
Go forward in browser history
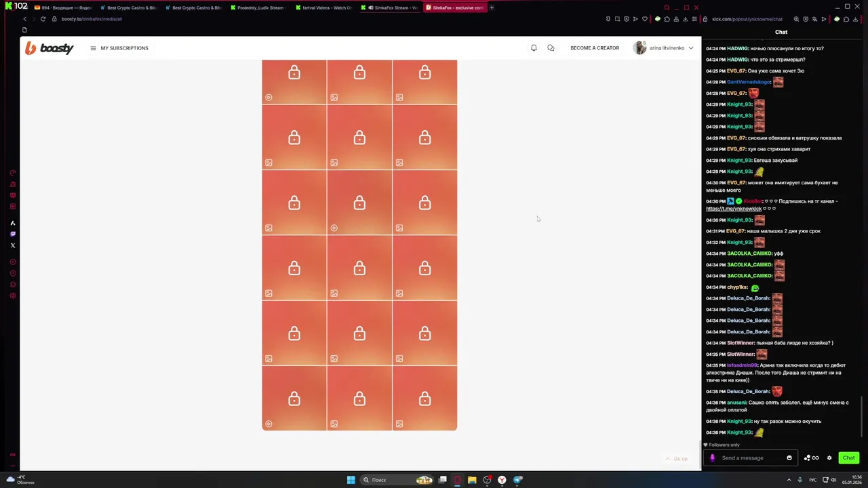click(33, 19)
